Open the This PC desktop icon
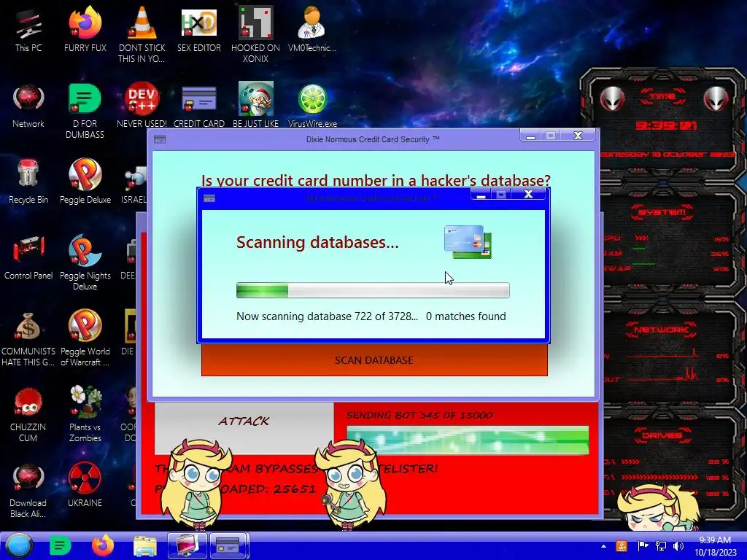Image resolution: width=747 pixels, height=560 pixels. click(28, 29)
